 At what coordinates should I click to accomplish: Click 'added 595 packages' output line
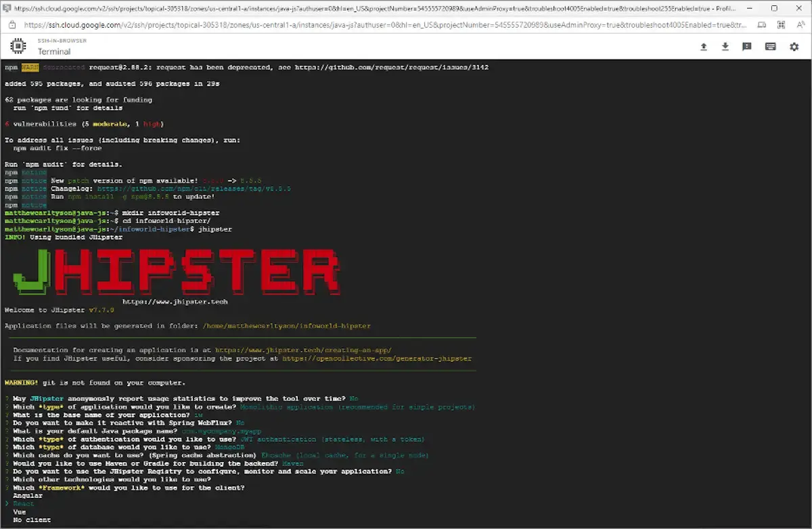112,84
